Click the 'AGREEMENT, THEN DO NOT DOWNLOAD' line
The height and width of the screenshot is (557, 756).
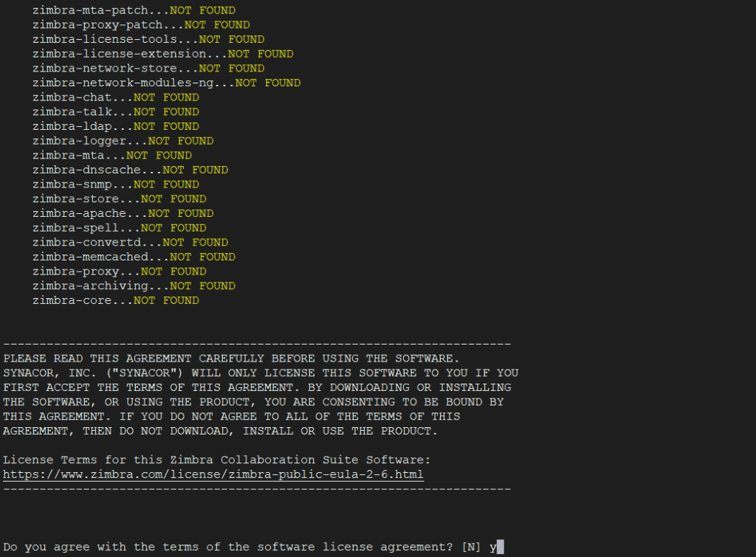220,431
